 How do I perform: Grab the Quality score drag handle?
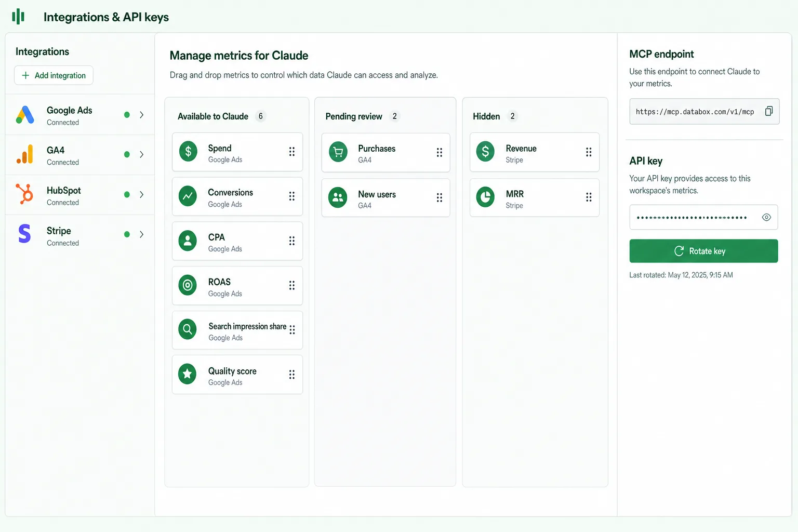(292, 374)
